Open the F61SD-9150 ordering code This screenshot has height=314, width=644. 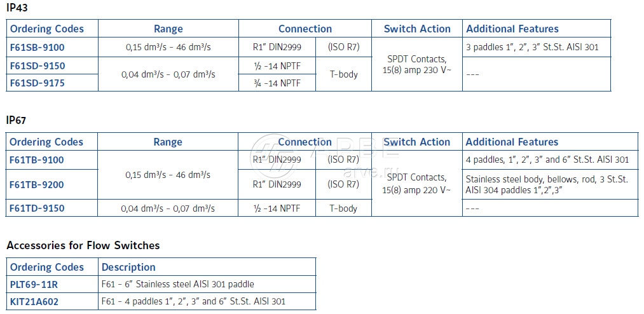tap(37, 65)
